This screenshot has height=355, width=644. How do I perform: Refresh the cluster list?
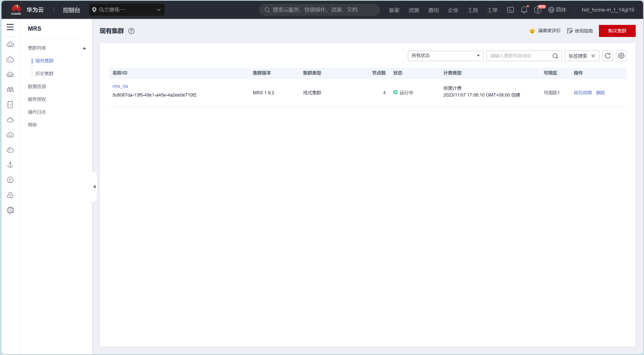point(607,56)
